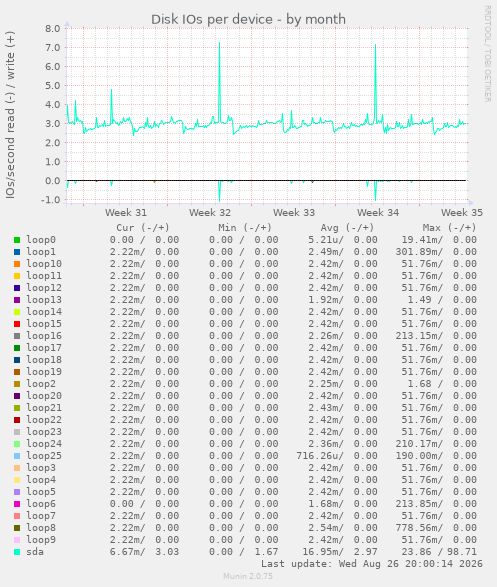The image size is (497, 587).
Task: Click the 'Disk IOs per device - by month' title
Action: click(x=248, y=19)
